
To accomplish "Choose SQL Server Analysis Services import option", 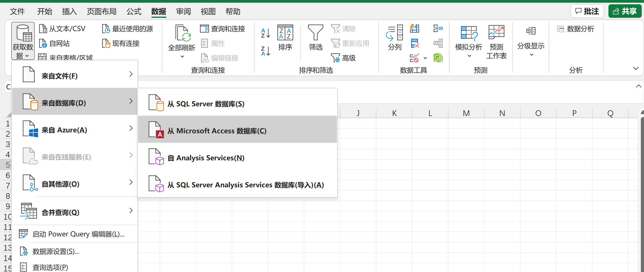I will [x=238, y=183].
